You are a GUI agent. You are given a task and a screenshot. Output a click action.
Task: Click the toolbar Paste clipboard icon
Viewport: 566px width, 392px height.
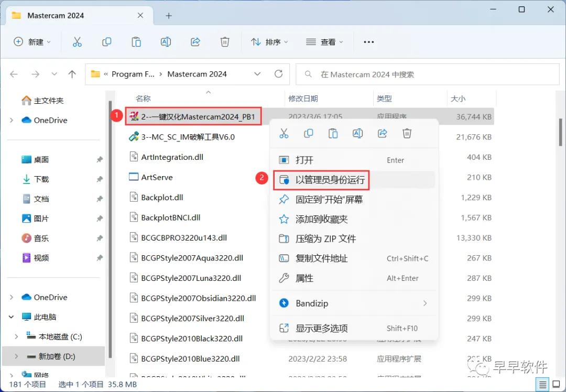[x=136, y=42]
